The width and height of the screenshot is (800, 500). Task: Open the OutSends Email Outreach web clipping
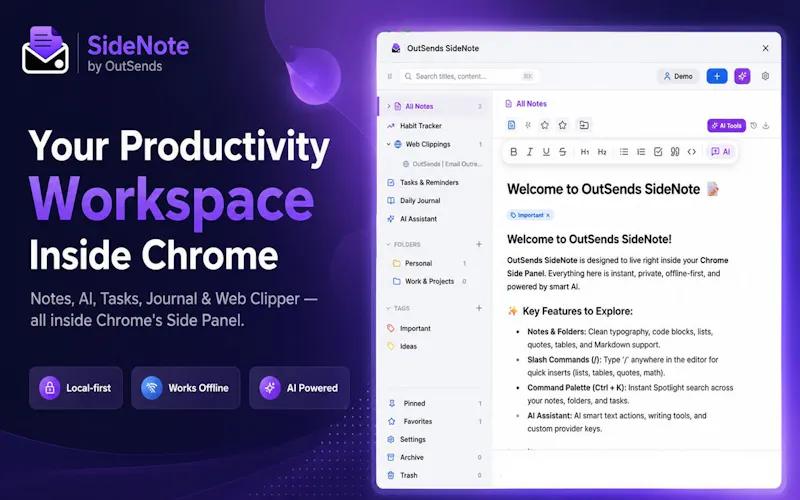(442, 164)
